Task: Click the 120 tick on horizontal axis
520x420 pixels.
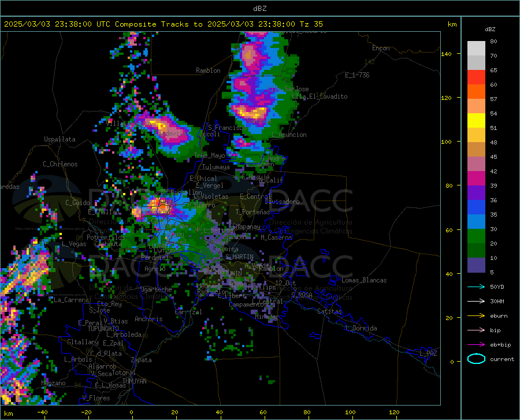Action: pyautogui.click(x=394, y=412)
